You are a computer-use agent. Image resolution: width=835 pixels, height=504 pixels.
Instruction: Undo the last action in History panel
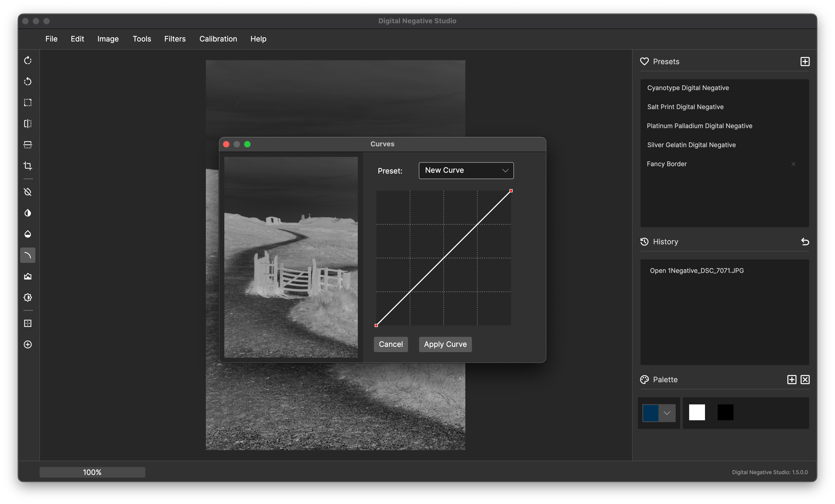[x=805, y=241]
